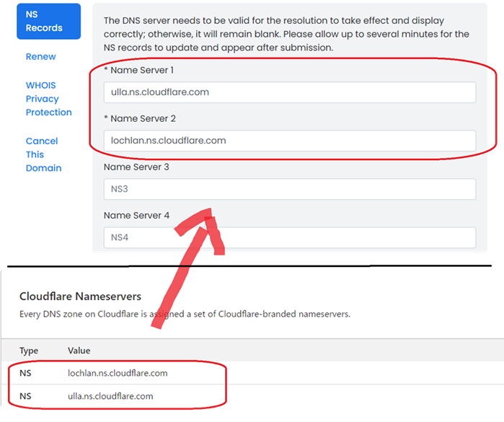Click the empty NS3 input field
This screenshot has width=504, height=422.
[x=289, y=189]
